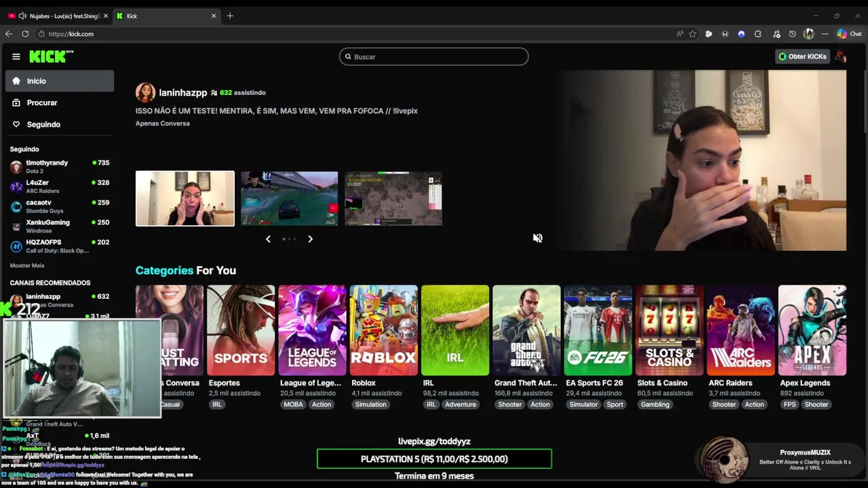868x488 pixels.
Task: Open laninhazpp in Canais Recomendados
Action: click(60, 300)
